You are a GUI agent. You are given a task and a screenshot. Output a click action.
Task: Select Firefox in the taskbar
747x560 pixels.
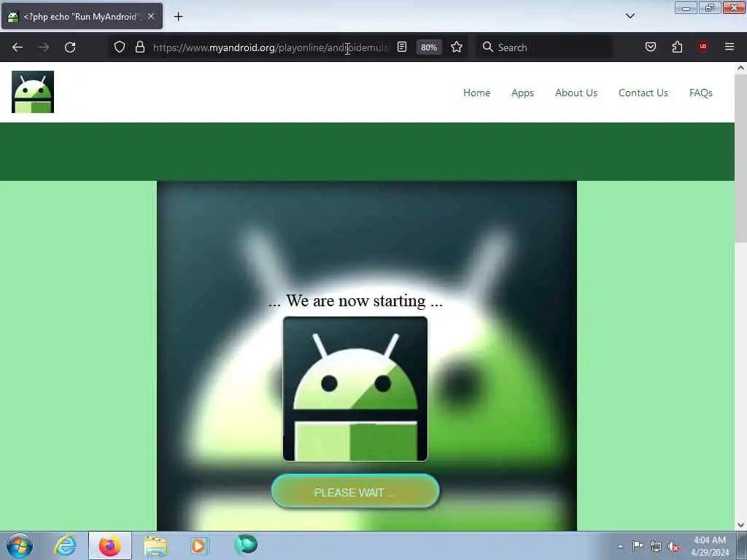click(x=109, y=545)
